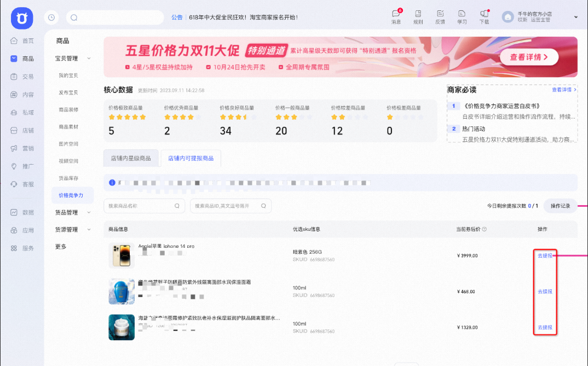Open 货品库存 submenu item
The width and height of the screenshot is (588, 366).
68,178
